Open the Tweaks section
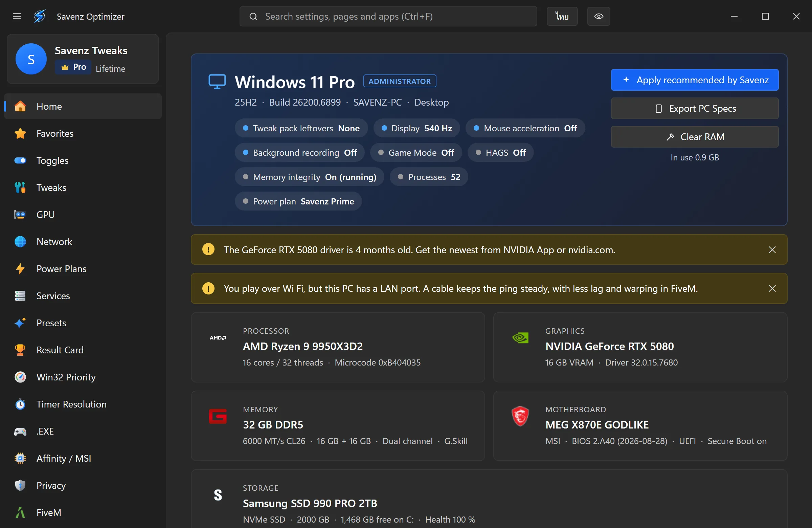The width and height of the screenshot is (812, 528). (x=83, y=188)
